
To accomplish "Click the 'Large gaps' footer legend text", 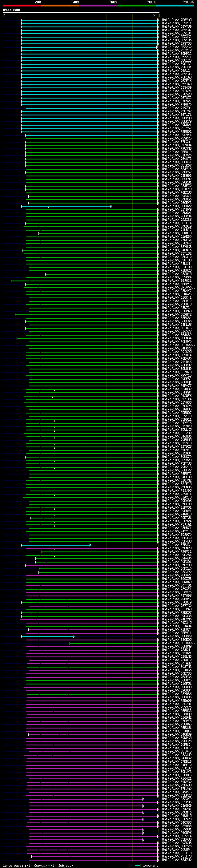I will tap(38, 866).
